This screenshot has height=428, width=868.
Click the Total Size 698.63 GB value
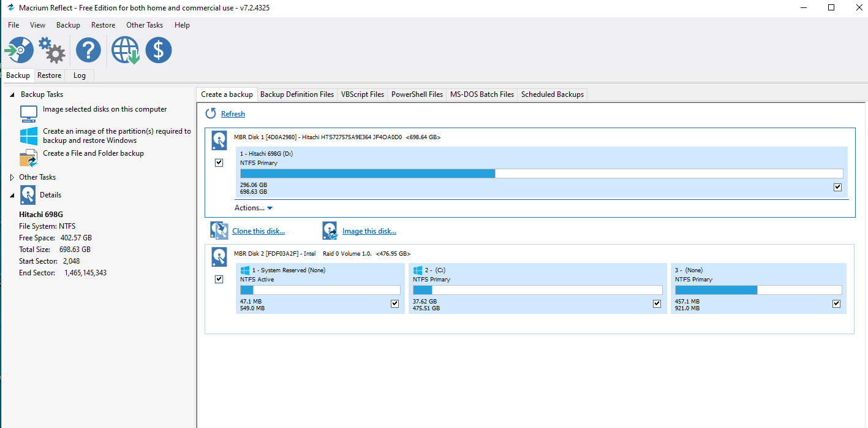75,250
